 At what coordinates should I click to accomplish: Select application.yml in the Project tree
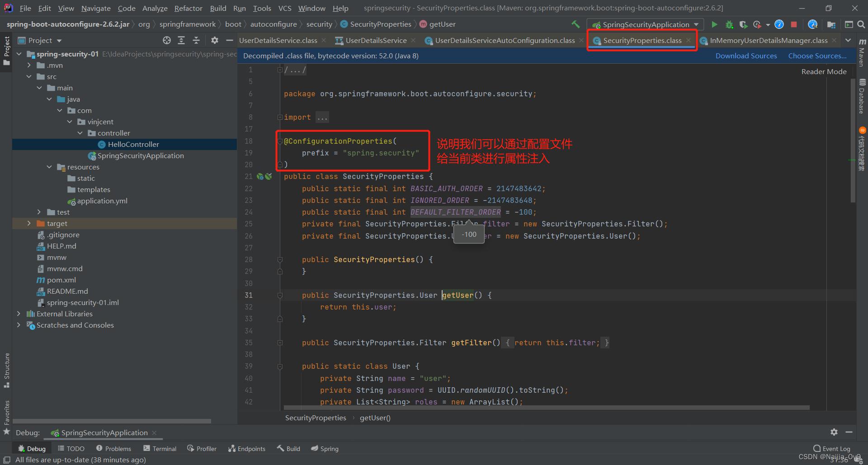(x=102, y=201)
